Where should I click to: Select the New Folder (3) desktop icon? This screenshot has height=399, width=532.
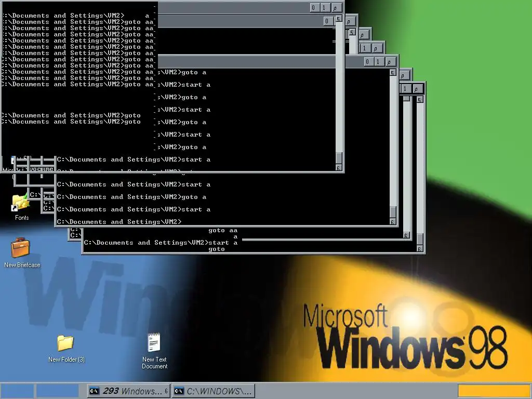66,349
